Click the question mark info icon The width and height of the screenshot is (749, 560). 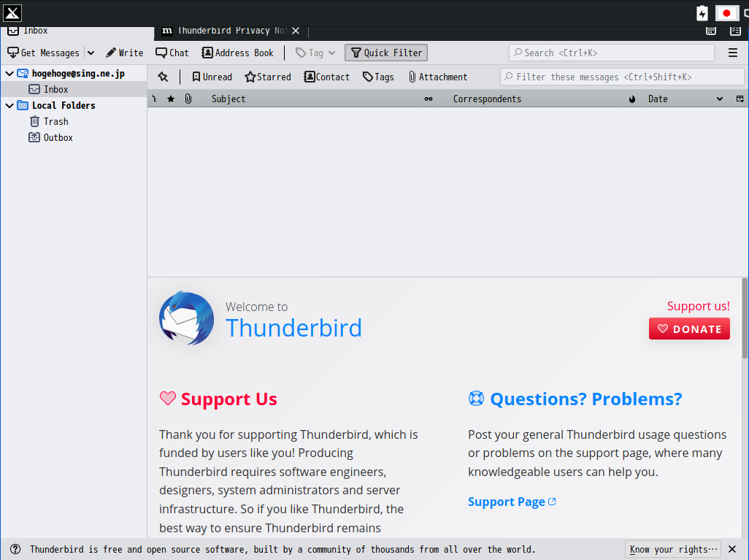click(x=15, y=550)
